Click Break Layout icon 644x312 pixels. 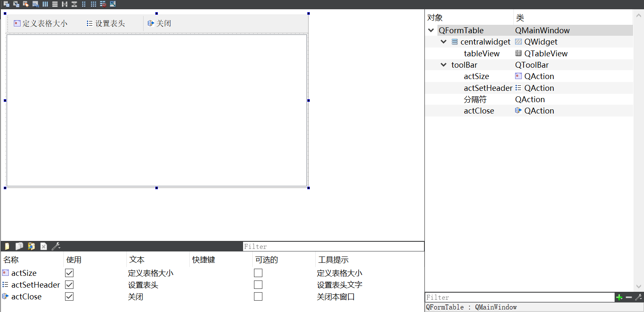[103, 4]
